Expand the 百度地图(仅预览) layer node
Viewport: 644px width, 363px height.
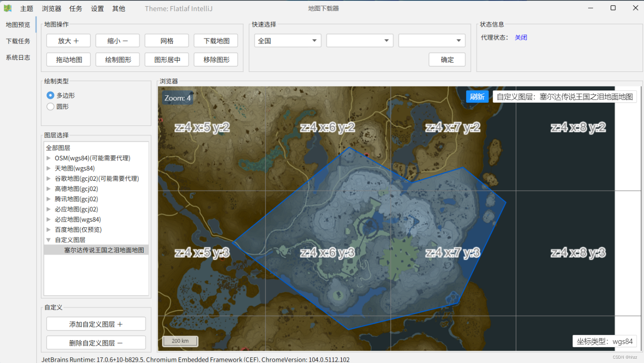click(48, 230)
